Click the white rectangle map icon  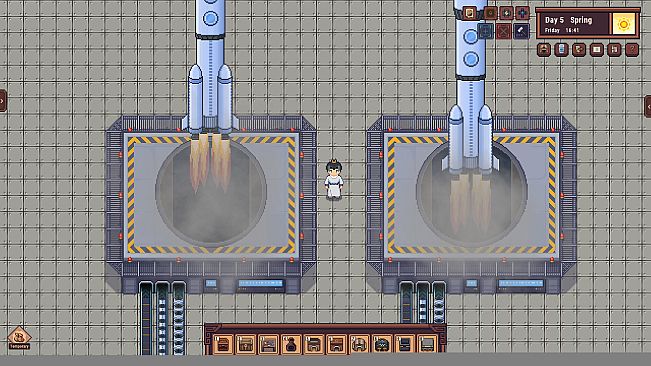(597, 50)
